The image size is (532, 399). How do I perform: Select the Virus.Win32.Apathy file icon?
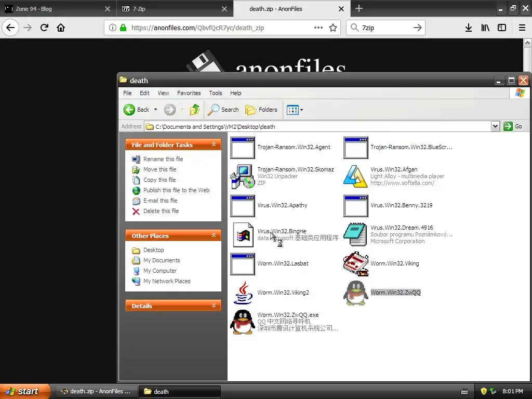click(242, 206)
